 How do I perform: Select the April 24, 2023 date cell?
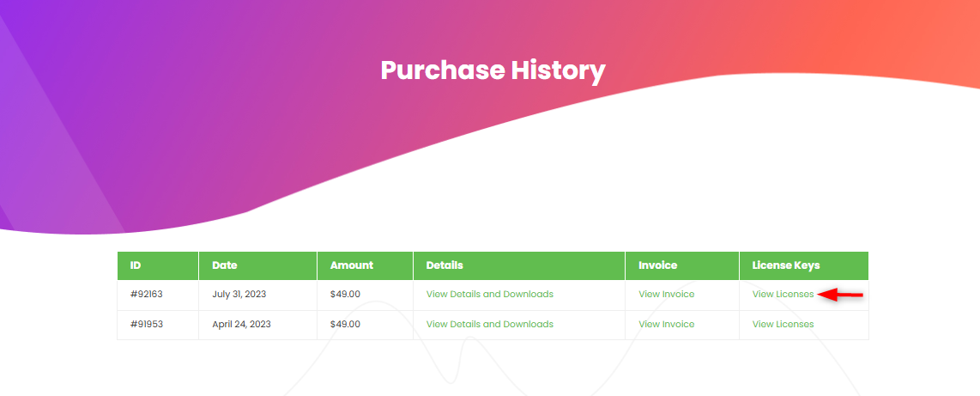coord(241,324)
